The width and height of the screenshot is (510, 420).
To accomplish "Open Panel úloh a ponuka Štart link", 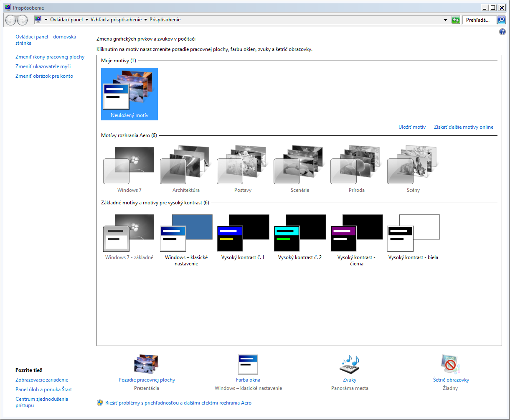I will pos(44,389).
